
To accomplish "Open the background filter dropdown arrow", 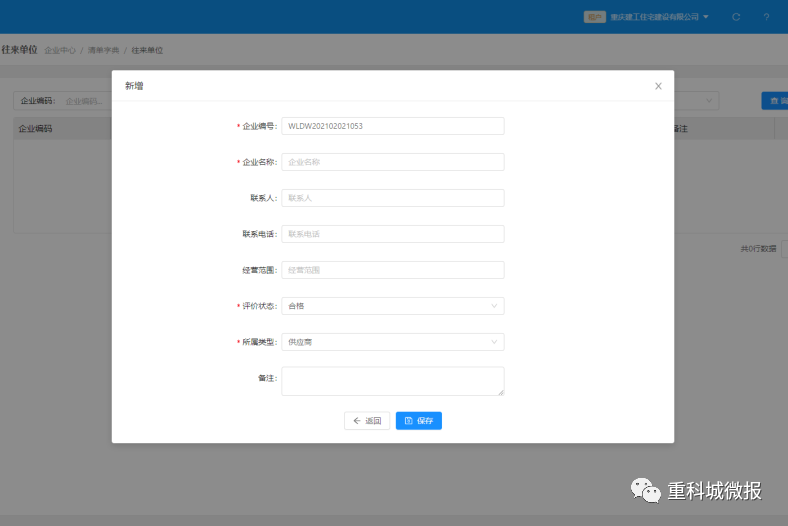I will point(709,100).
